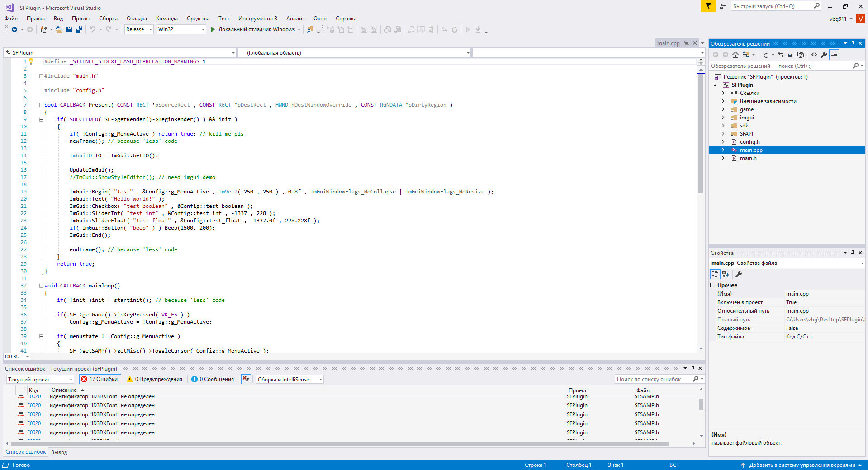The image size is (868, 470).
Task: Click the Property Pages wrench icon in Properties
Action: click(739, 274)
